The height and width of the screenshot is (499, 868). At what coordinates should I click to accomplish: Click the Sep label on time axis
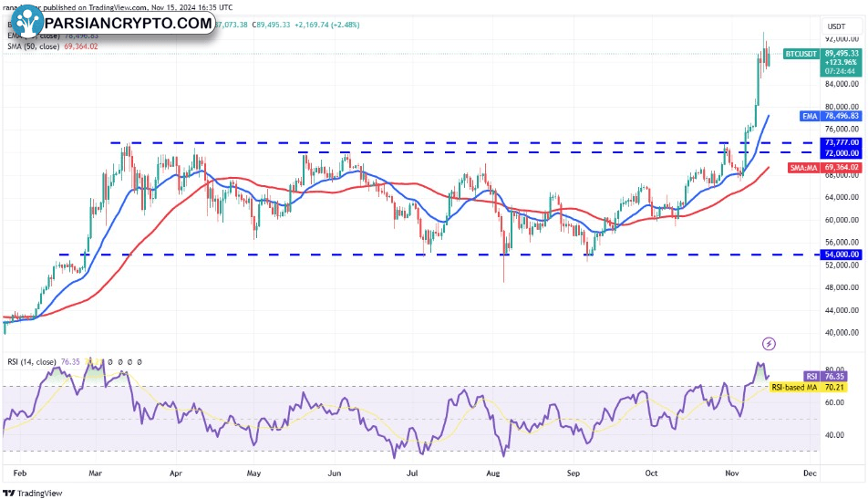point(573,473)
